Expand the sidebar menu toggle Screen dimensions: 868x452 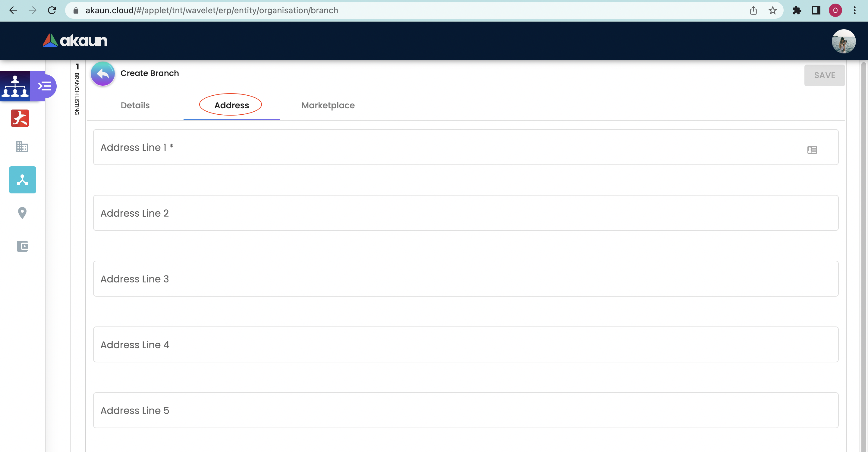[x=44, y=86]
